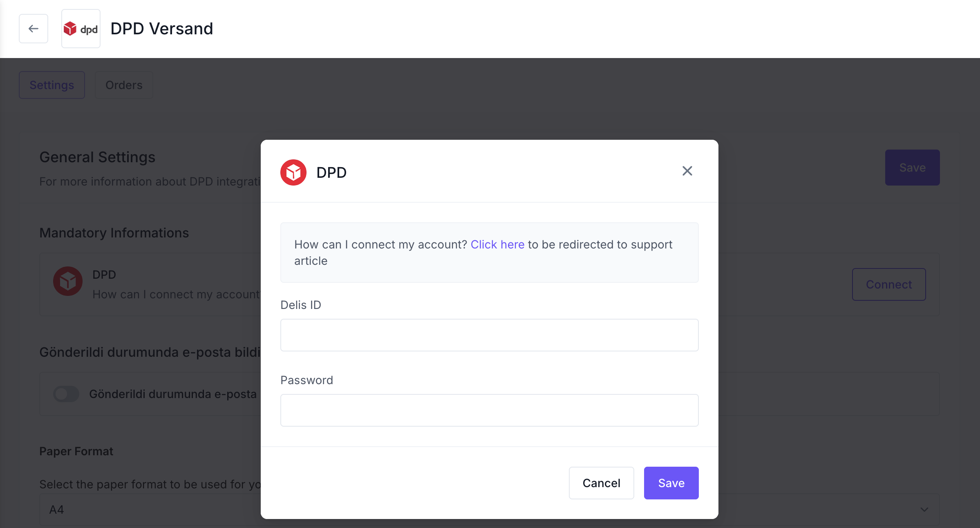This screenshot has width=980, height=528.
Task: Click the General Settings Save button
Action: click(912, 168)
